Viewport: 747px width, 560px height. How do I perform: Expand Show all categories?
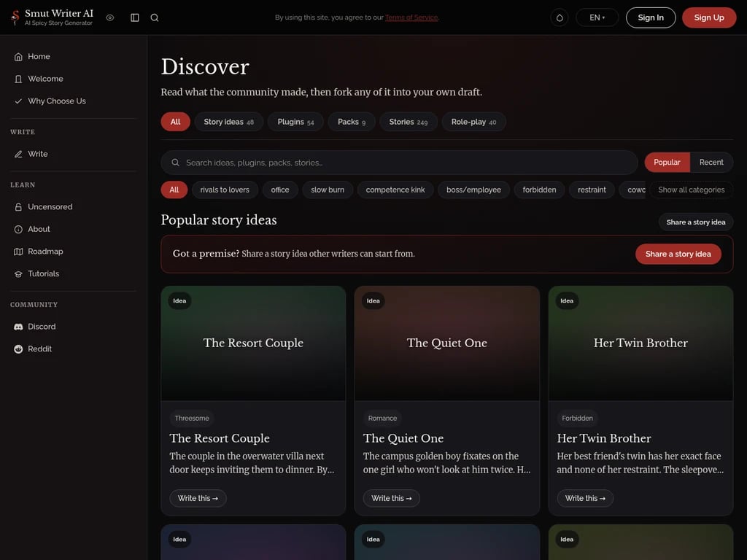692,190
